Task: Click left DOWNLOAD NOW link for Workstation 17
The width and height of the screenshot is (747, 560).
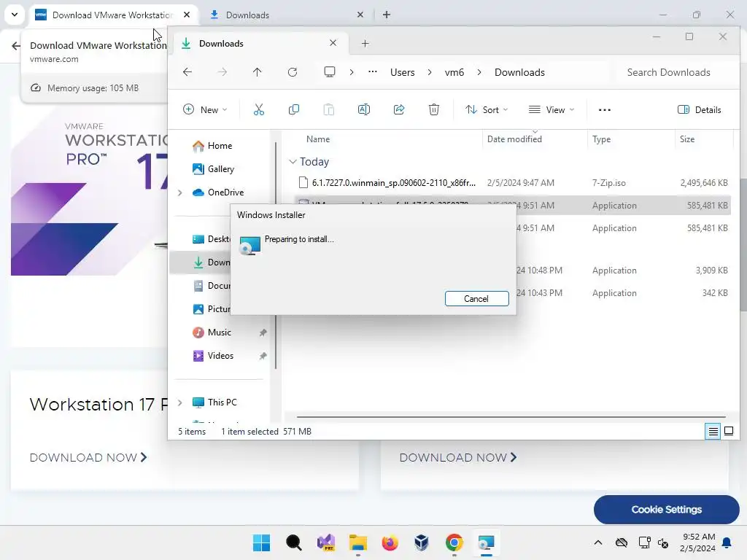Action: (88, 458)
